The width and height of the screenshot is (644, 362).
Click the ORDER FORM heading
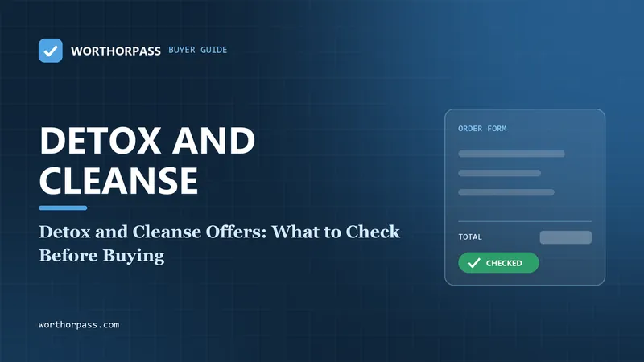point(482,129)
